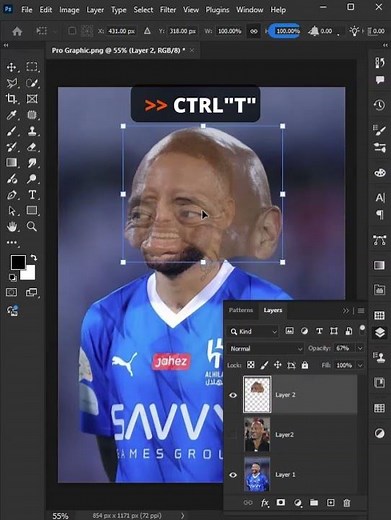Collapse right panel dock double arrows

[x=385, y=45]
